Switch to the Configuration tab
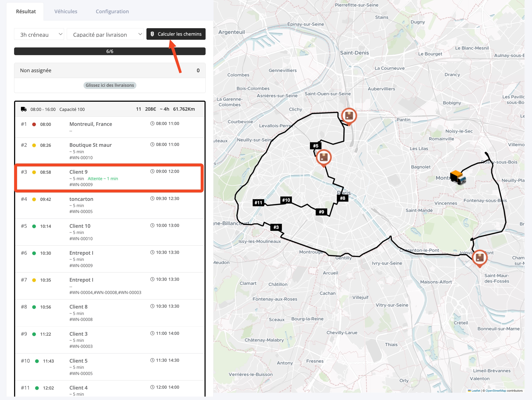This screenshot has width=532, height=400. point(112,11)
